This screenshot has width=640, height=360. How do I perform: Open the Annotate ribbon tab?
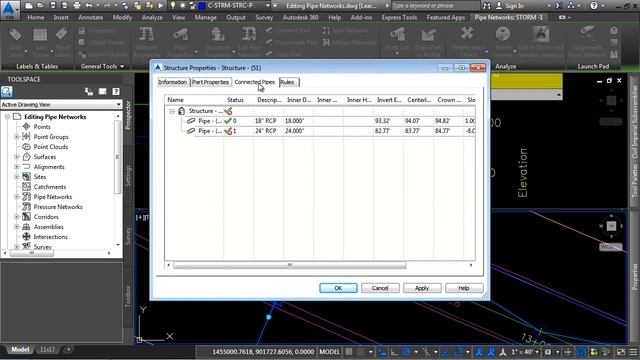coord(91,18)
